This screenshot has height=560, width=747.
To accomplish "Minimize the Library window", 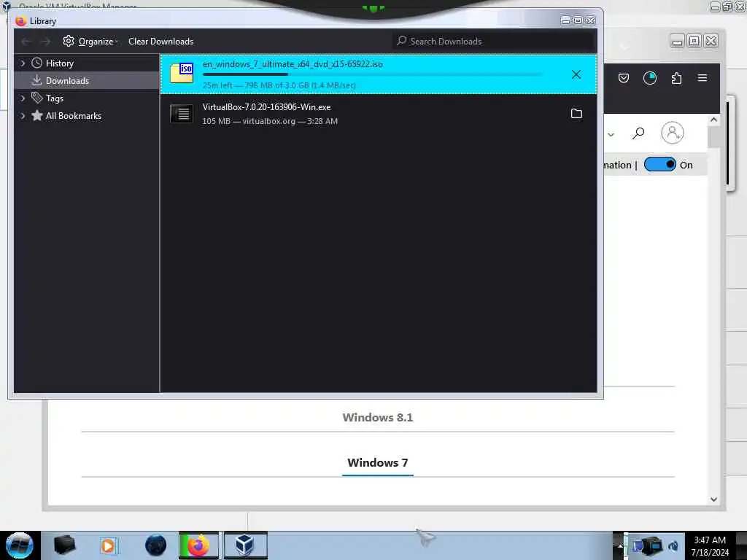I will (565, 20).
